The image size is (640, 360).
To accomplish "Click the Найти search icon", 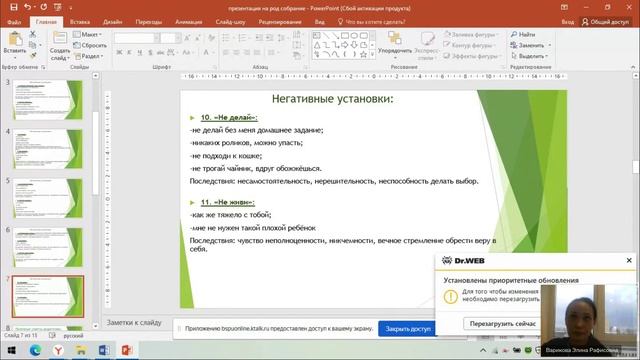I will coord(514,34).
